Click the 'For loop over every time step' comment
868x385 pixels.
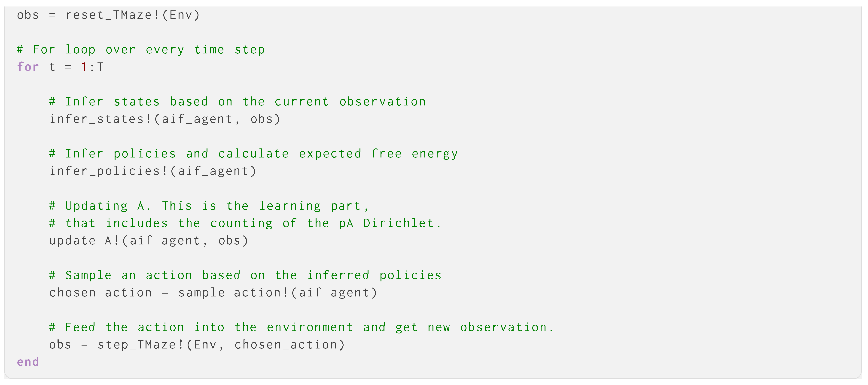point(141,50)
